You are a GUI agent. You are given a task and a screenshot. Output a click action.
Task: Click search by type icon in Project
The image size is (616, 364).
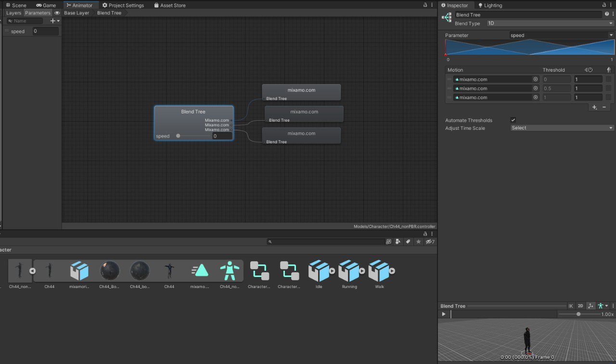(398, 241)
